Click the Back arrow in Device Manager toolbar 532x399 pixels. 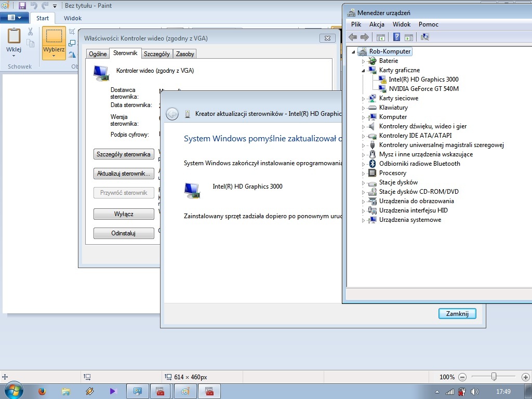click(353, 37)
